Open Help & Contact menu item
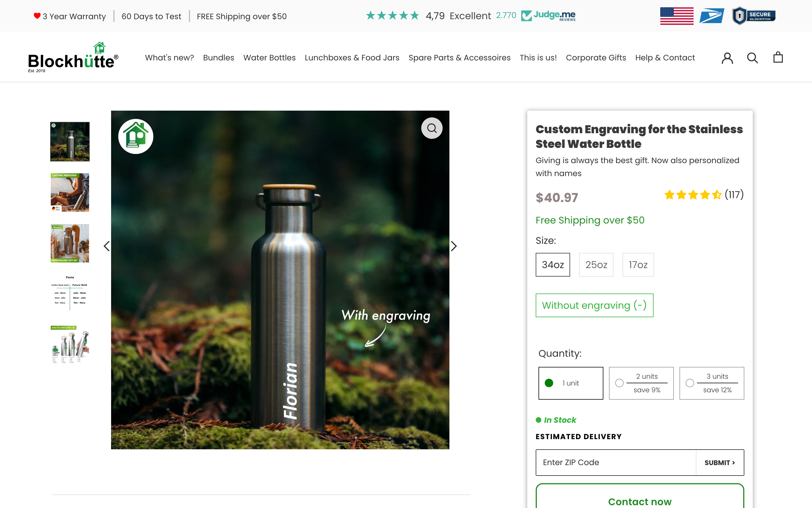Image resolution: width=812 pixels, height=508 pixels. [665, 58]
